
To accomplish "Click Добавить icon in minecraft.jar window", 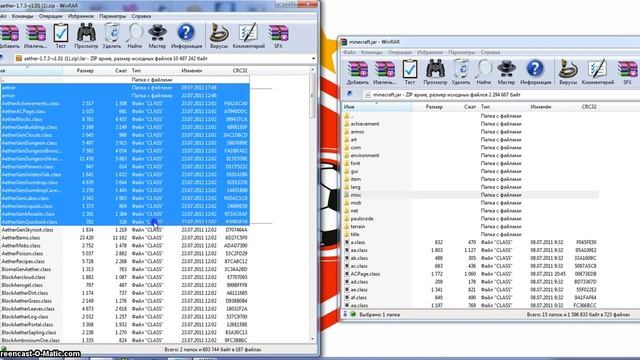I will [x=358, y=72].
